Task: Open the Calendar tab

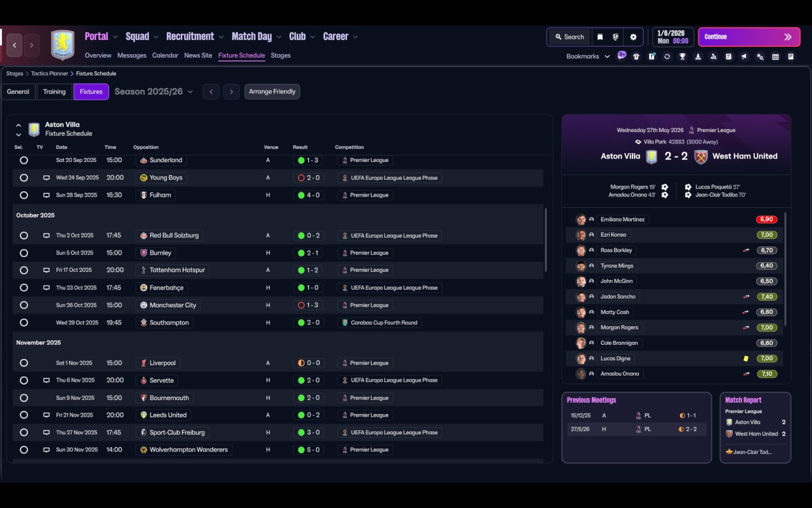Action: pyautogui.click(x=165, y=56)
